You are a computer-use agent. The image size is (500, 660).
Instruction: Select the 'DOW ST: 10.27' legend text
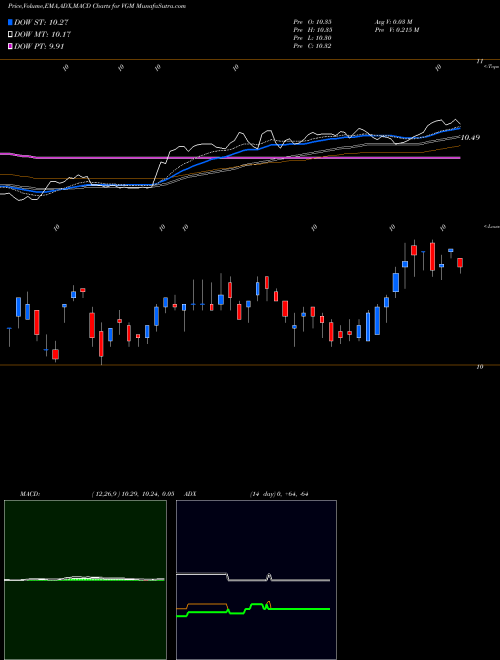tap(41, 22)
